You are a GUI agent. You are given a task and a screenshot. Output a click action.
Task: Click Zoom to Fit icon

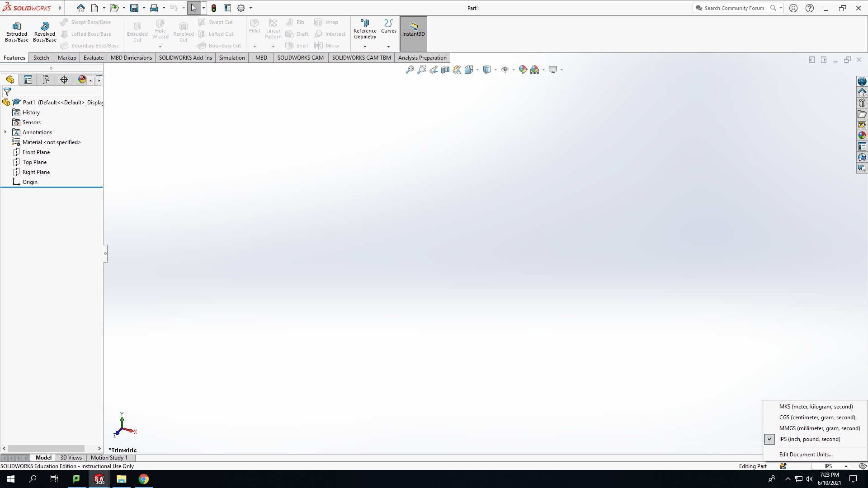[x=410, y=70]
